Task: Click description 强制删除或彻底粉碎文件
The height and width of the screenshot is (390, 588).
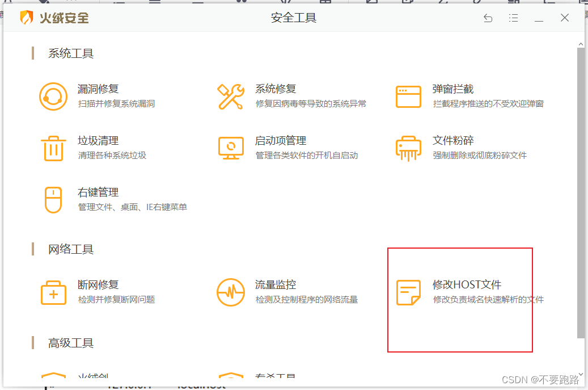Action: coord(480,156)
